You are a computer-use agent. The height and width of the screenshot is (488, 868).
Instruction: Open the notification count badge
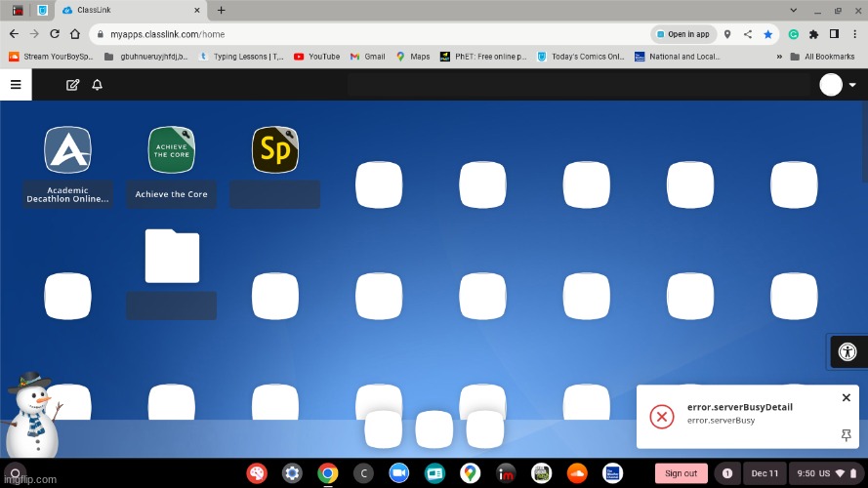727,473
